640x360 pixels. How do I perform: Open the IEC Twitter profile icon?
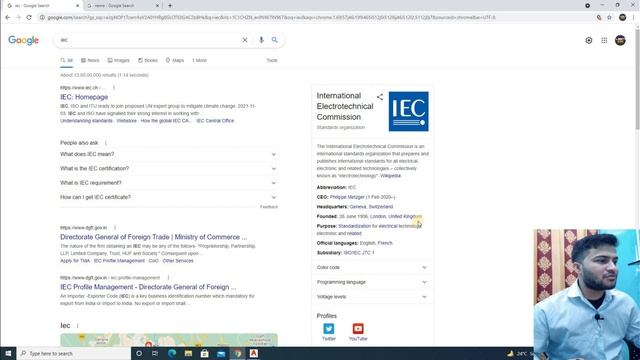(x=329, y=329)
